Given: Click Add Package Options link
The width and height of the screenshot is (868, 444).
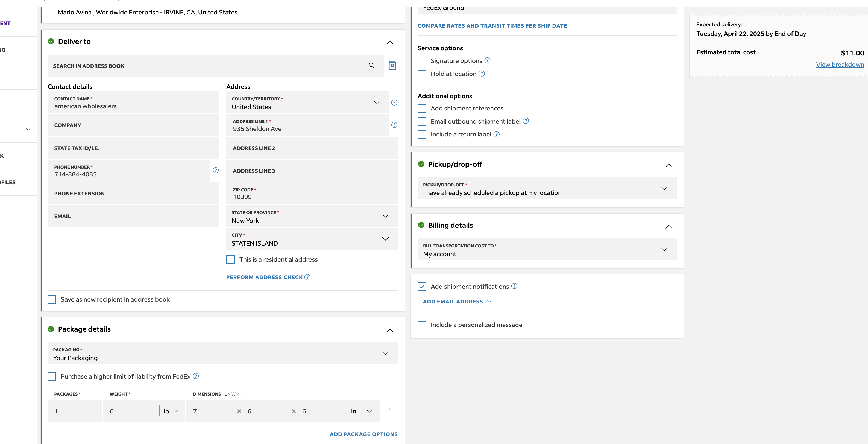Looking at the screenshot, I should click(x=363, y=434).
